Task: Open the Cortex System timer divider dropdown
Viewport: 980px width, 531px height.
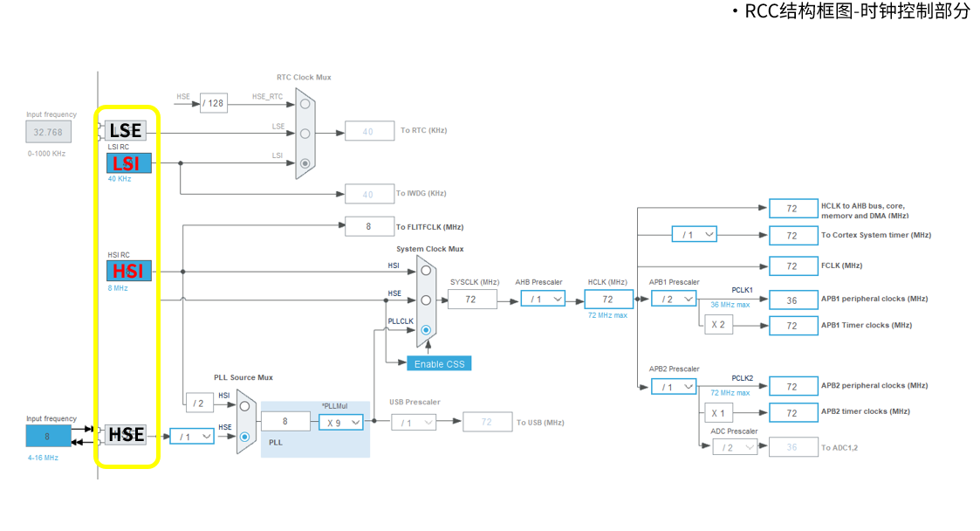Action: click(695, 235)
